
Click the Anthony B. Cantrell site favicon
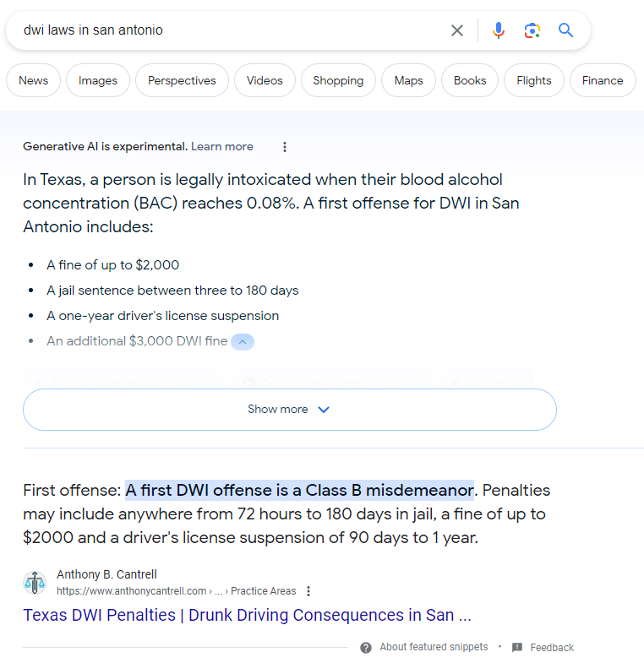coord(35,583)
